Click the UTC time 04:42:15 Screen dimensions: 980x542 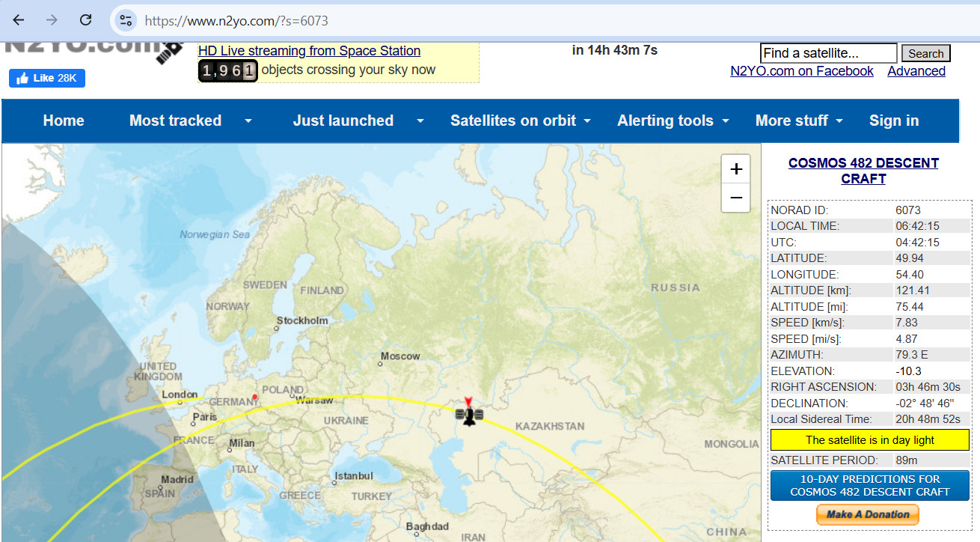(917, 243)
